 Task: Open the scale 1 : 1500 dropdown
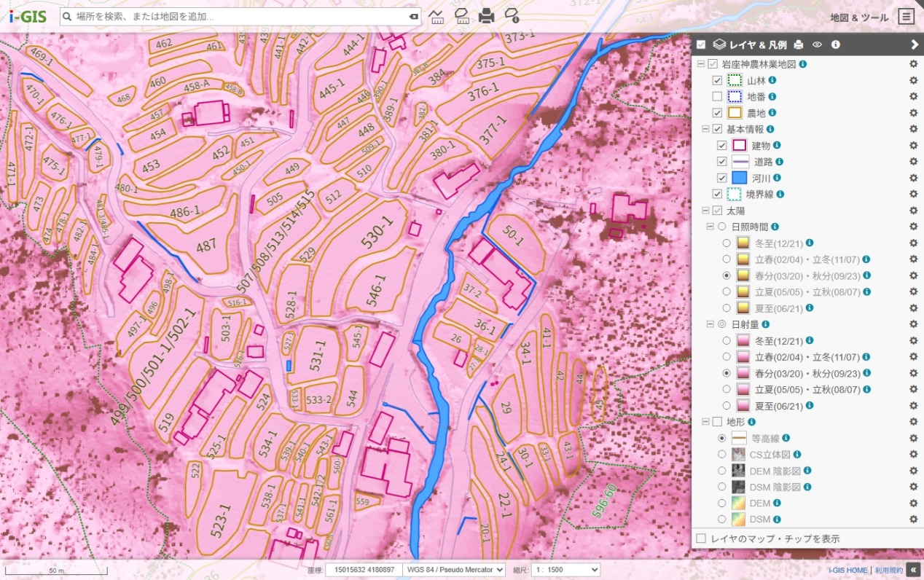[x=566, y=570]
